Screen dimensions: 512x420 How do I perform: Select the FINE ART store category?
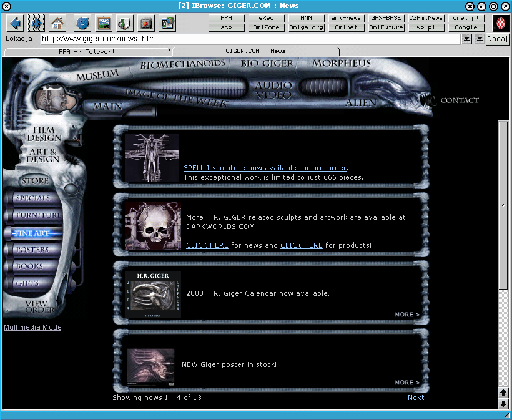pos(32,233)
